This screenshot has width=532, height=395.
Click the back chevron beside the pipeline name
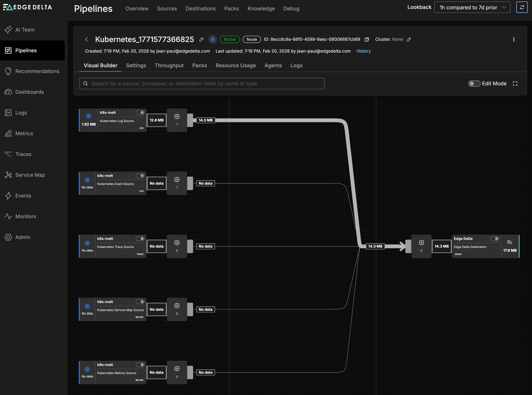pyautogui.click(x=87, y=39)
